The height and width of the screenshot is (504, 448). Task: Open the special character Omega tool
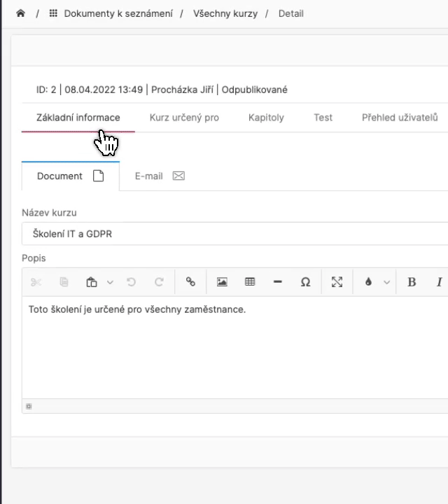tap(305, 282)
